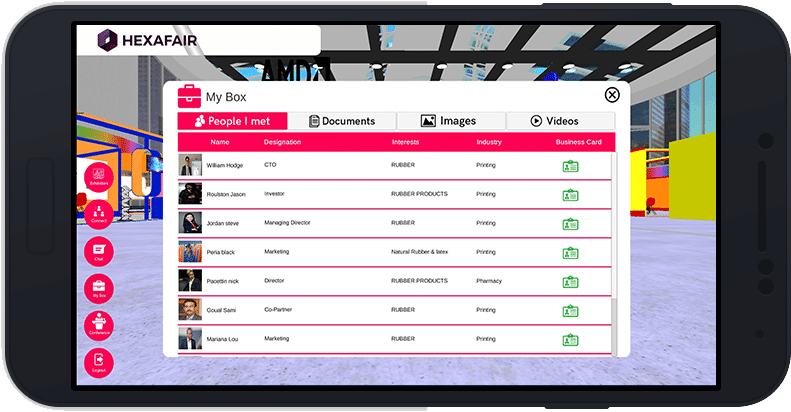Select the name William Hodge
This screenshot has height=412, width=791.
coord(224,165)
